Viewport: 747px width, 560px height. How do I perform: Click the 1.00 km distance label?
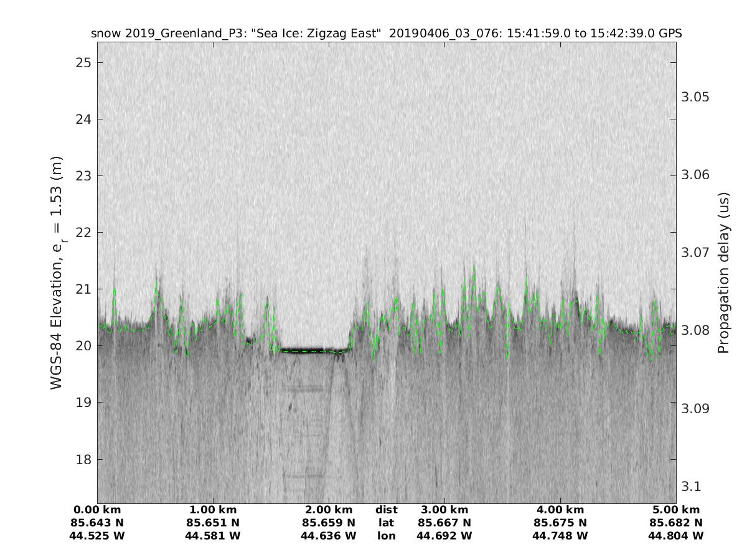213,510
